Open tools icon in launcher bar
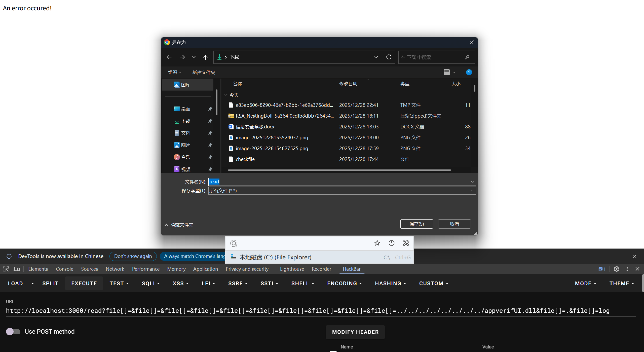 click(x=406, y=243)
